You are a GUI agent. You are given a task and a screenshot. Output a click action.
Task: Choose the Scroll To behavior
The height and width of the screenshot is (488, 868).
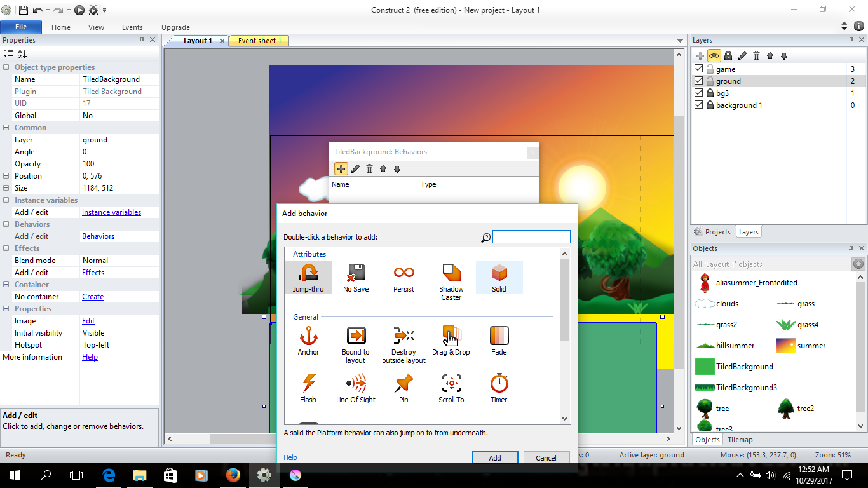(451, 388)
